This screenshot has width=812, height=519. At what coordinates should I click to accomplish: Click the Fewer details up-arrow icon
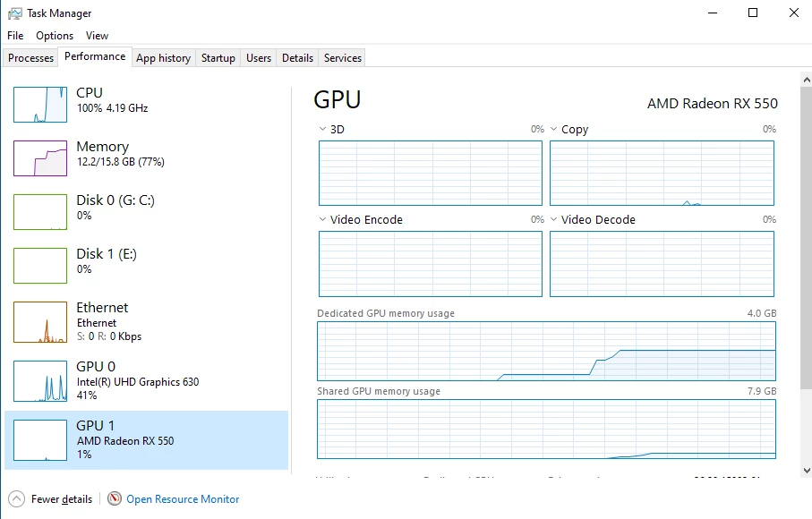click(x=17, y=498)
